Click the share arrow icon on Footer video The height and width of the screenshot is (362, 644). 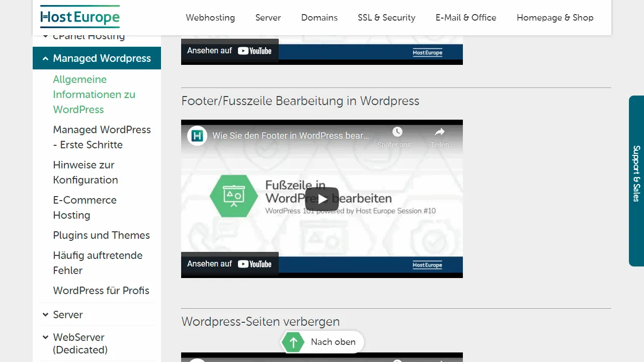pyautogui.click(x=440, y=132)
